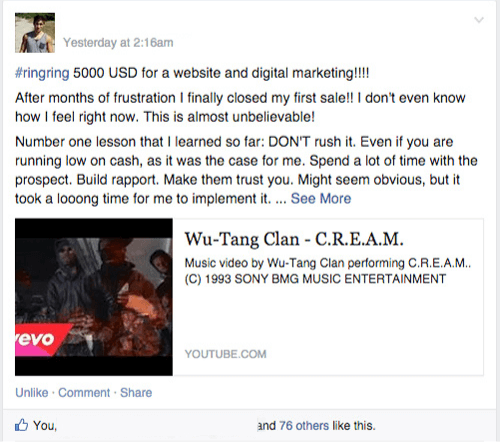Click the 'After months of frustration' paragraph

[x=240, y=107]
